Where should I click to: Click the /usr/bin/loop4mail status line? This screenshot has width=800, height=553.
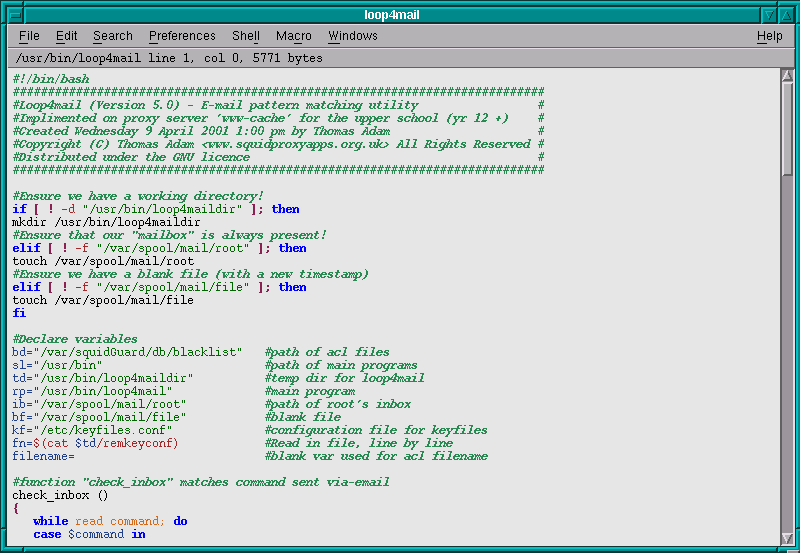[170, 58]
